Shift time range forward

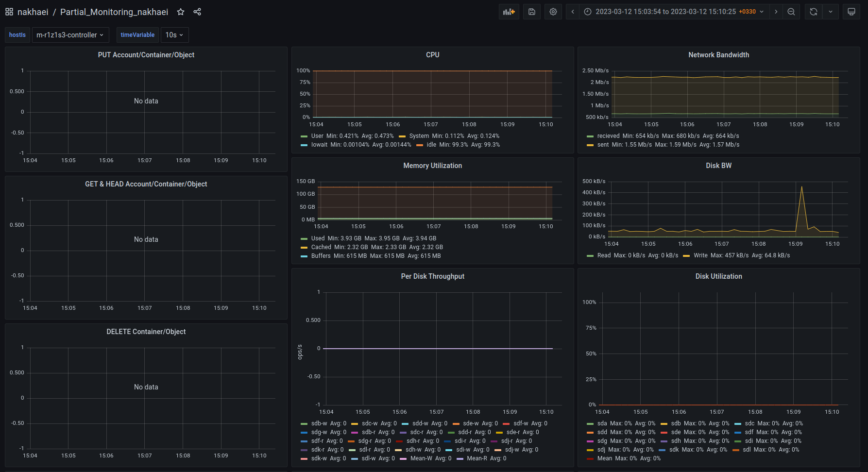(776, 12)
